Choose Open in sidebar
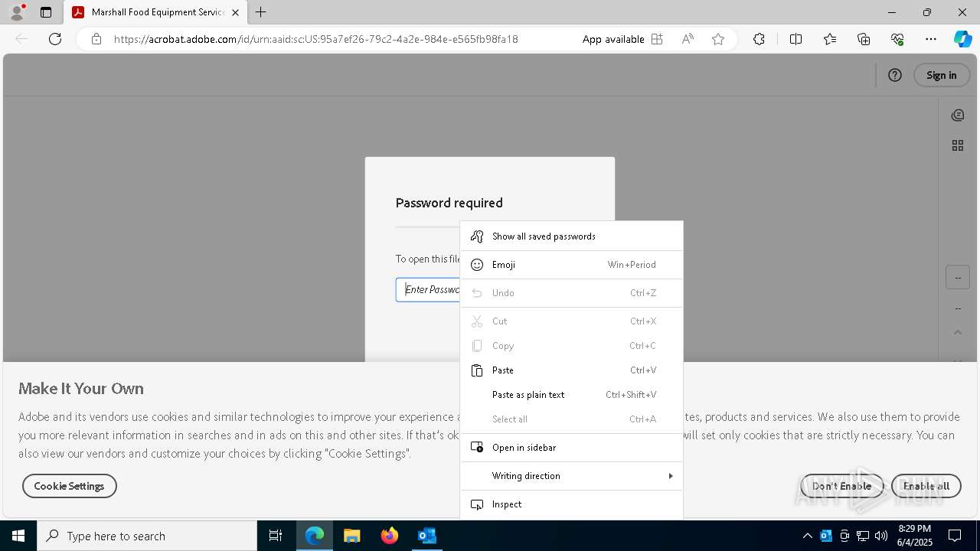980x551 pixels. click(x=571, y=448)
